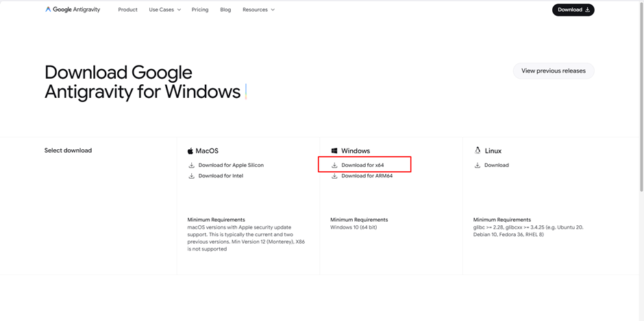
Task: Click the Linux glibc requirements text
Action: click(528, 231)
